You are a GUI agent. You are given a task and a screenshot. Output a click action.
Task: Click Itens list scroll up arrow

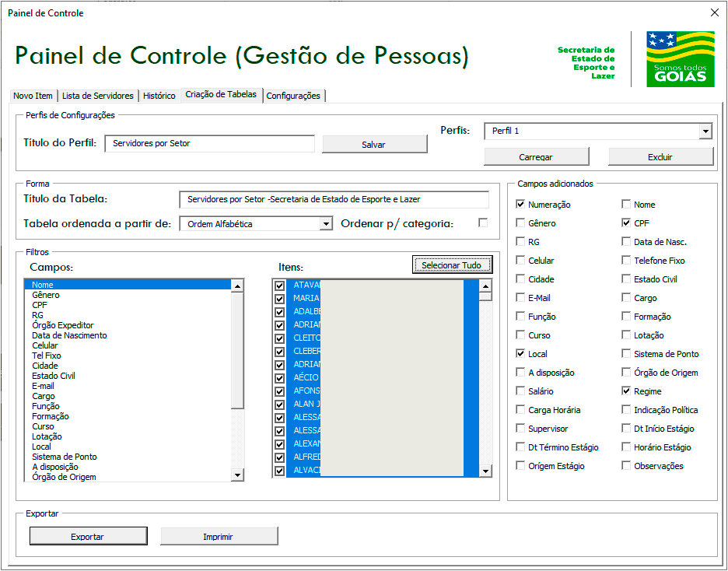(485, 286)
